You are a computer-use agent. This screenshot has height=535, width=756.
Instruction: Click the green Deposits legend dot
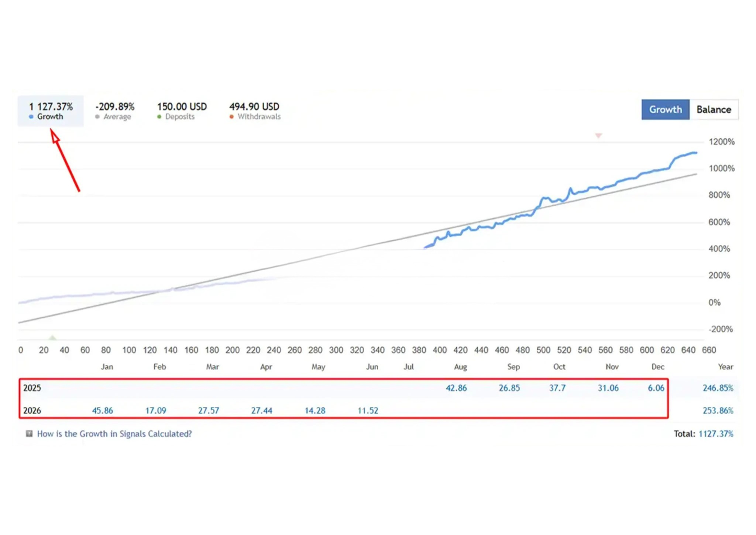coord(159,117)
